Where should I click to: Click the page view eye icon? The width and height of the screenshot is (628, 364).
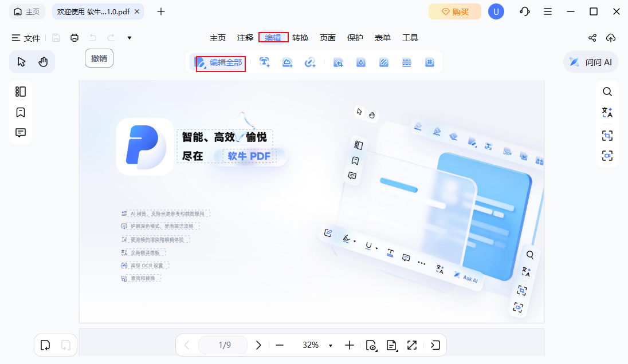(371, 345)
